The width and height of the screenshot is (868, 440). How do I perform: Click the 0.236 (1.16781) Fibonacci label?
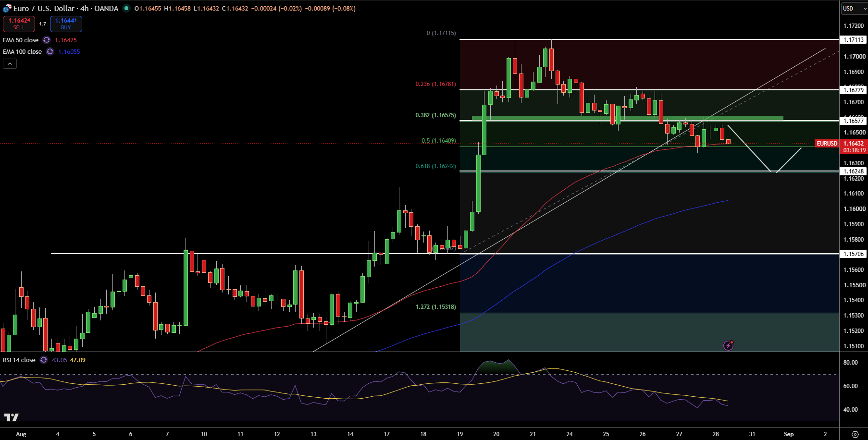pyautogui.click(x=435, y=84)
